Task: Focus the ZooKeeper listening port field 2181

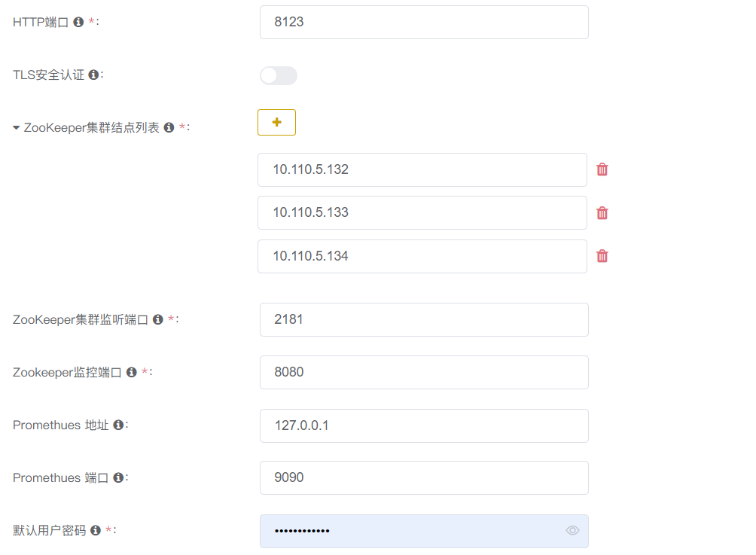Action: [x=423, y=319]
